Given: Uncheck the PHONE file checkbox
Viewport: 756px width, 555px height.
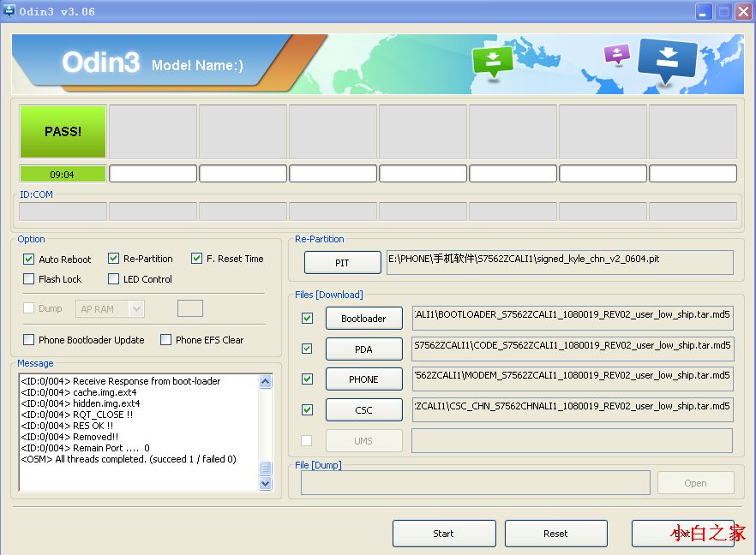Looking at the screenshot, I should coord(307,379).
